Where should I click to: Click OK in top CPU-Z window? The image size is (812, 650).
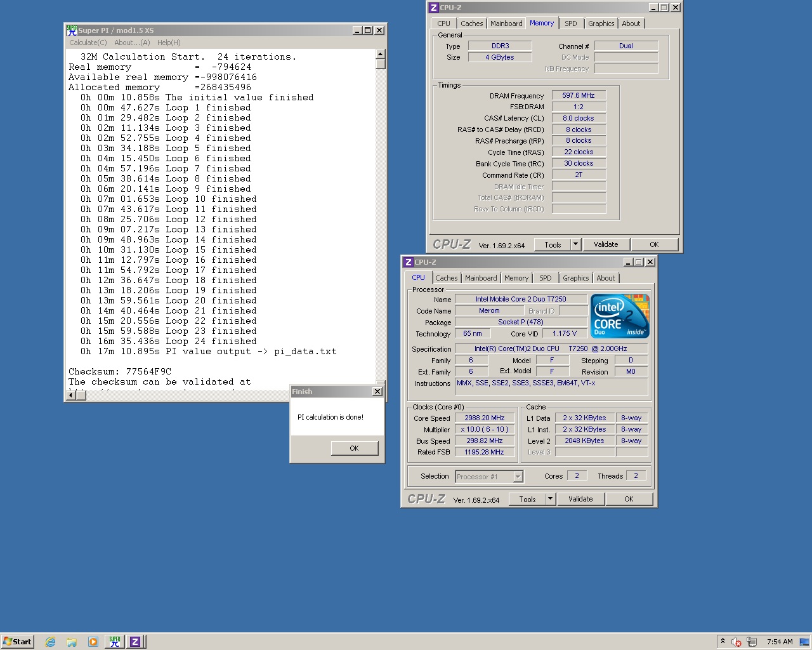654,244
